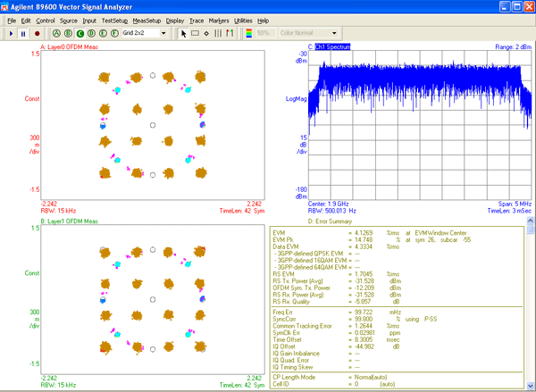Click the red 'RBW: 15 kHz' label
Viewport: 536px width, 392px height.
click(58, 211)
